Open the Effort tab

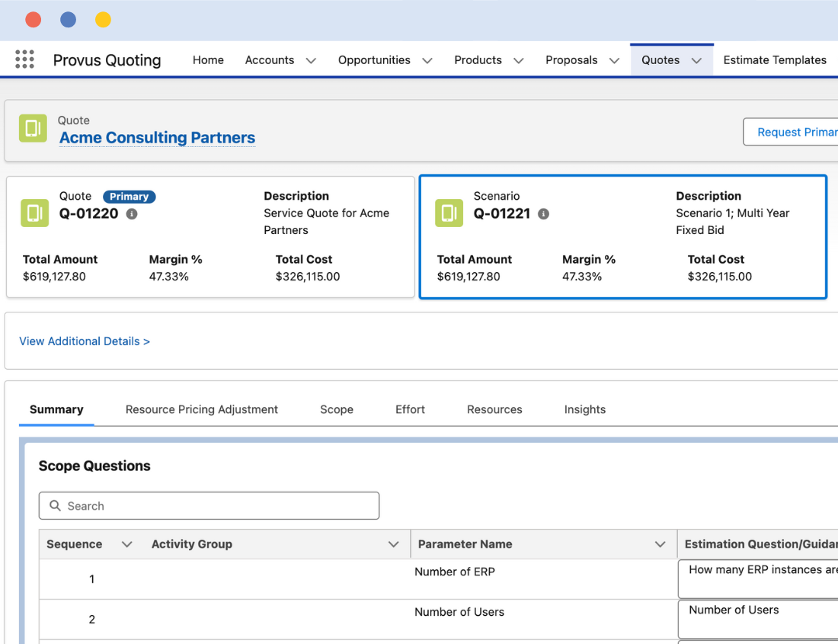[x=410, y=409]
